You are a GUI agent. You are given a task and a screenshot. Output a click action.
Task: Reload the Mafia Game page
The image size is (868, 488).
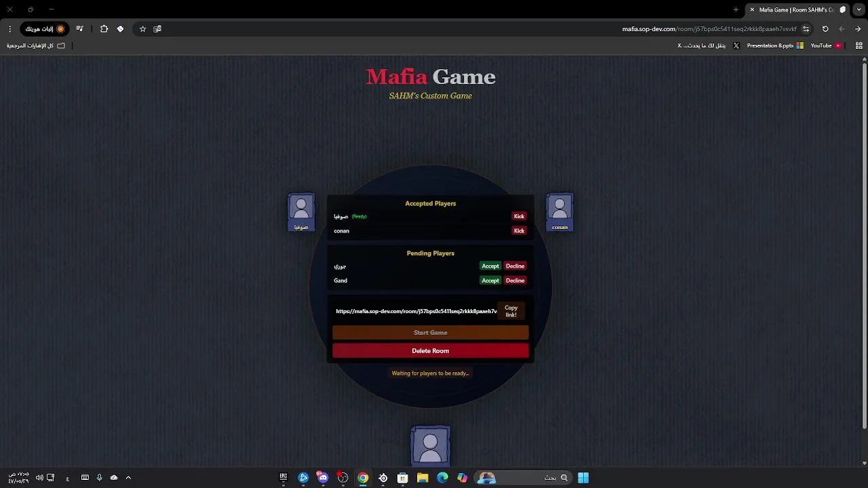[x=825, y=29]
